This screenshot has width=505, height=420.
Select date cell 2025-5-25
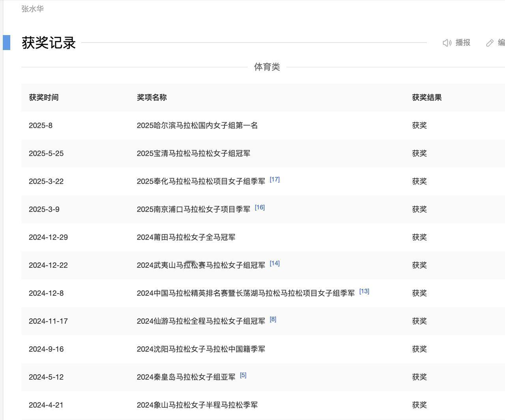(46, 153)
